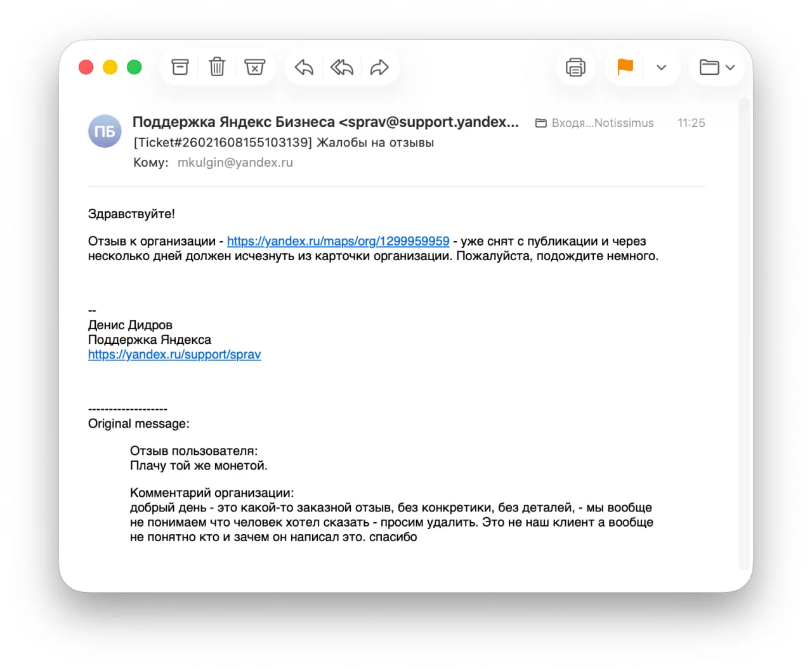812x670 pixels.
Task: Follow the yandex.ru/support/sprav link
Action: pos(174,355)
